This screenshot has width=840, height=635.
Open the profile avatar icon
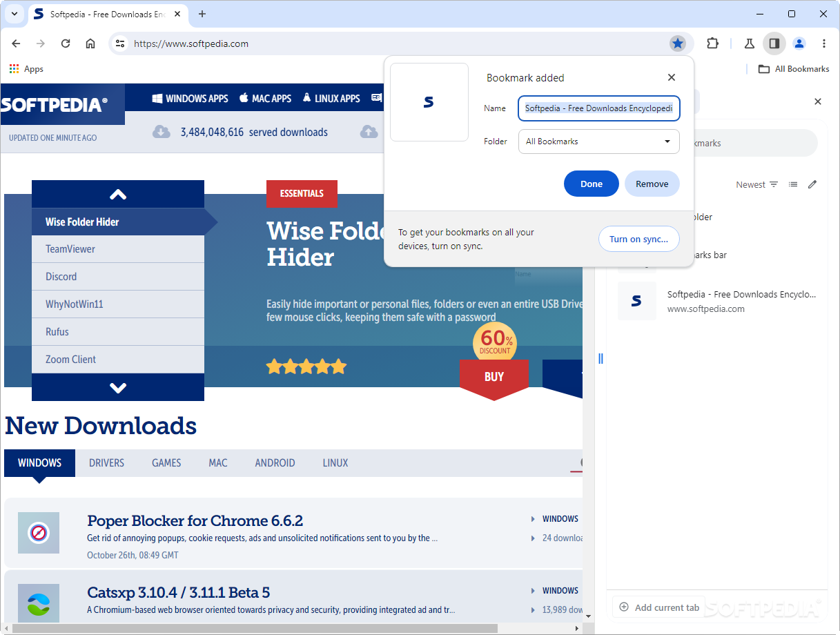pyautogui.click(x=799, y=43)
